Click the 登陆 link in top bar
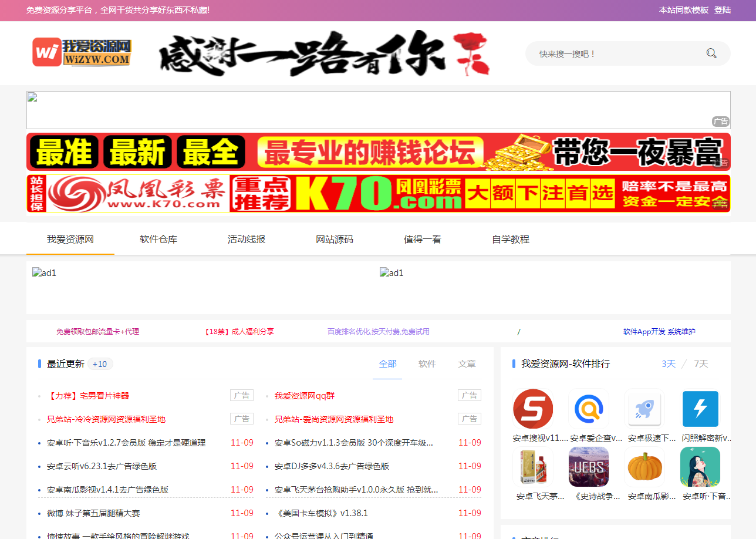 click(723, 10)
